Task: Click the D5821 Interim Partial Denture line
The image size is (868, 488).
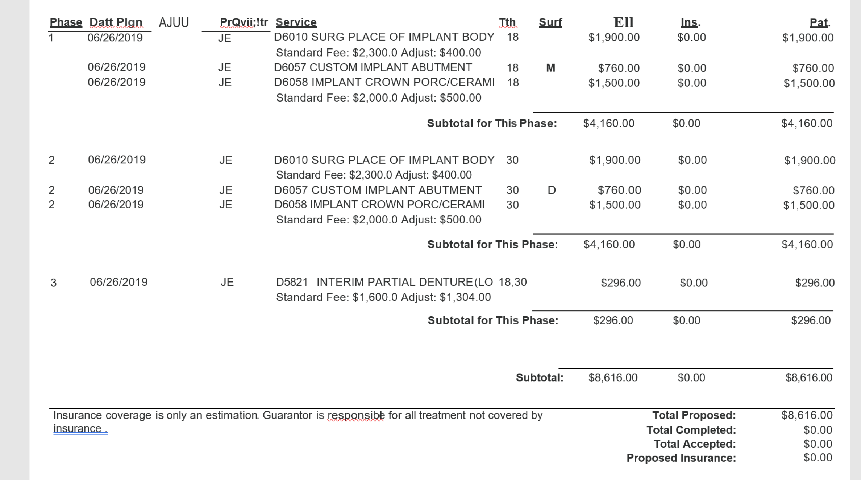Action: click(384, 282)
